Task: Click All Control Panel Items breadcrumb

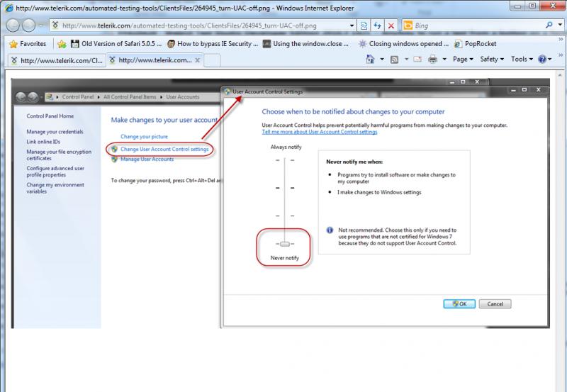Action: coord(130,97)
